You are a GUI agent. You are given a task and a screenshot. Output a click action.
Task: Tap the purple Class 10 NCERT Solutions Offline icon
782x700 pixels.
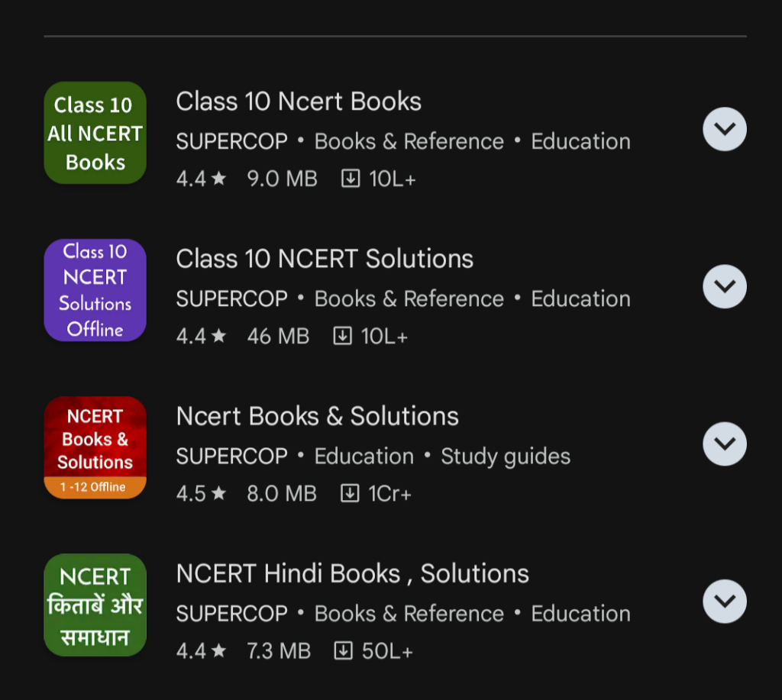click(x=95, y=290)
